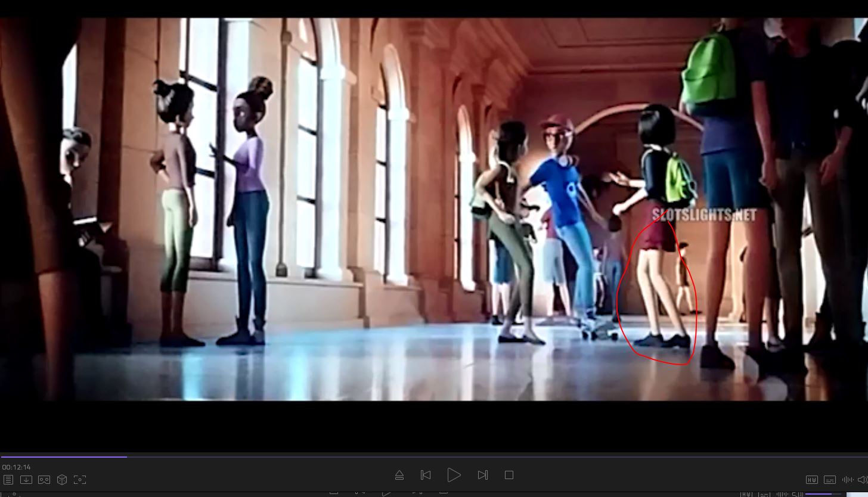Click the download/save video icon
The width and height of the screenshot is (868, 497).
(26, 480)
